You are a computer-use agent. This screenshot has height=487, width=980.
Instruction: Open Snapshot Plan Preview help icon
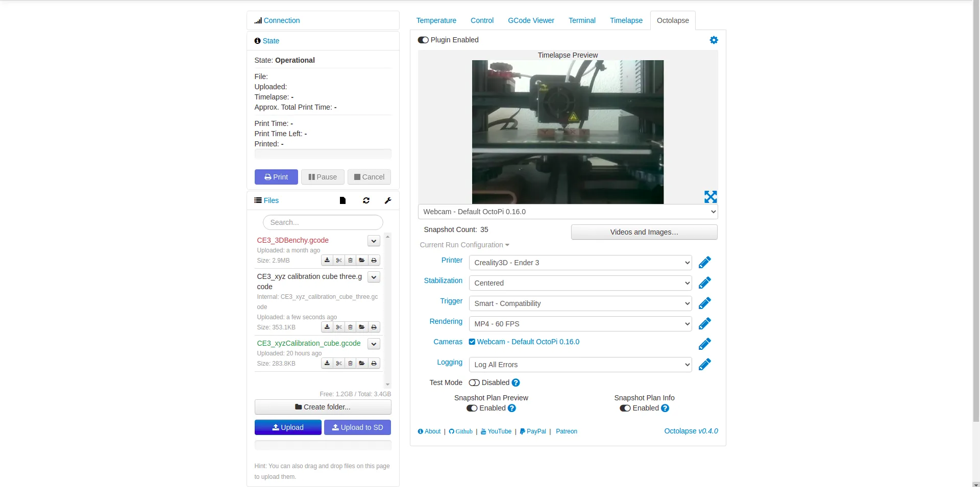[x=511, y=408]
